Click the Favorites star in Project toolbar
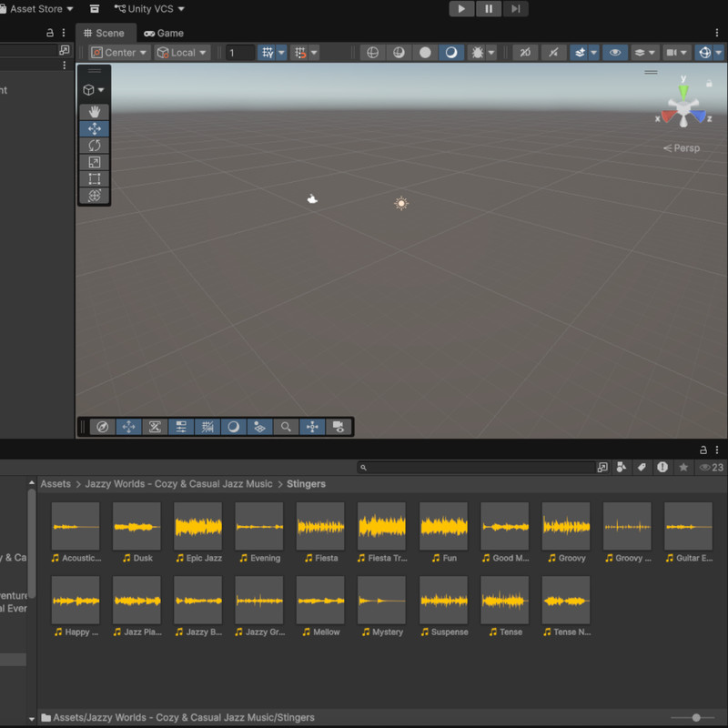This screenshot has height=728, width=728. (683, 467)
